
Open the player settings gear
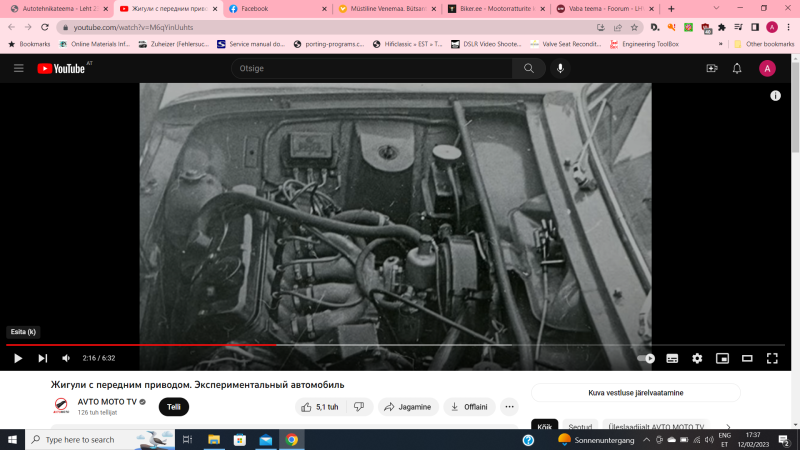pyautogui.click(x=697, y=358)
